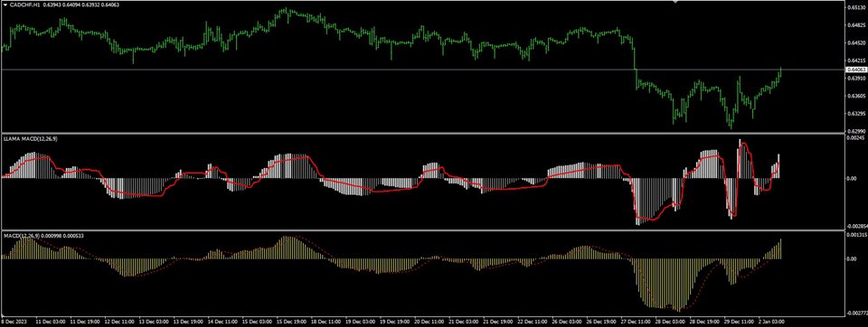Viewport: 868px width, 327px height.
Task: Click the 0.00245 scale value of LLAMA MACD
Action: [x=855, y=138]
